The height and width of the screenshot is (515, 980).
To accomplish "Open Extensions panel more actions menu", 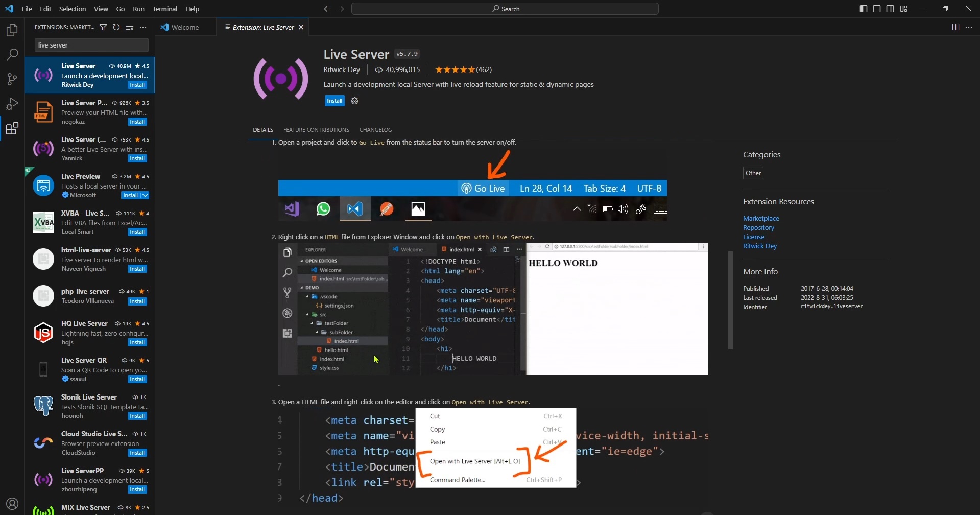I will pyautogui.click(x=143, y=27).
